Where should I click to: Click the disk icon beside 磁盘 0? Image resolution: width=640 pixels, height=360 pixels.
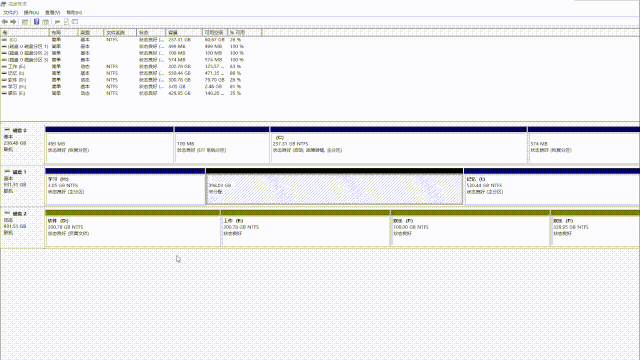(7, 130)
